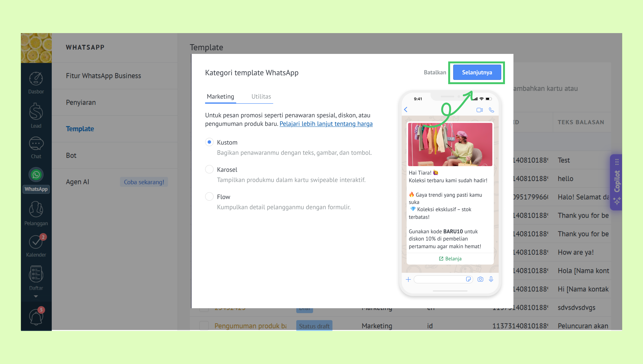Switch to the Marketing tab

coord(220,96)
